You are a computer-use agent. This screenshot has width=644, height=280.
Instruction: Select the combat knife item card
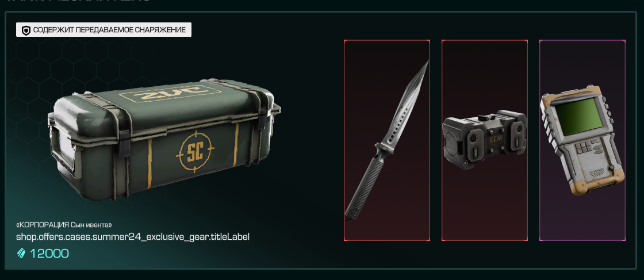click(x=387, y=140)
